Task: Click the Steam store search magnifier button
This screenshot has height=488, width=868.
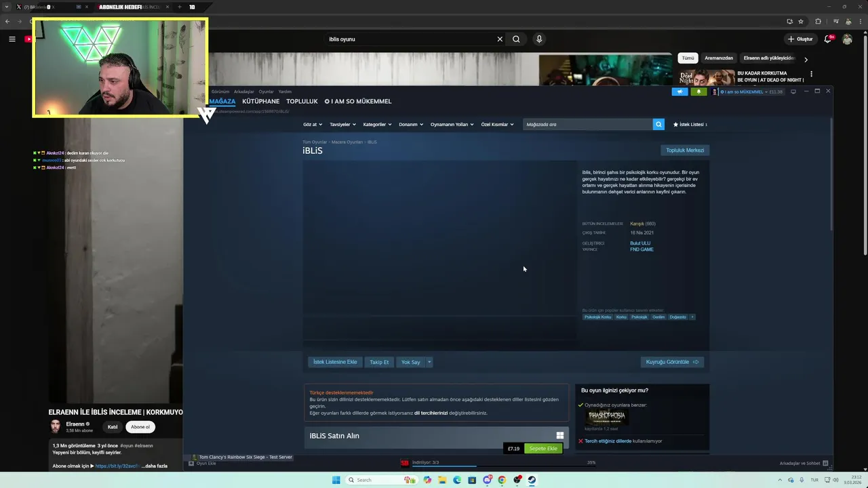Action: (x=658, y=124)
